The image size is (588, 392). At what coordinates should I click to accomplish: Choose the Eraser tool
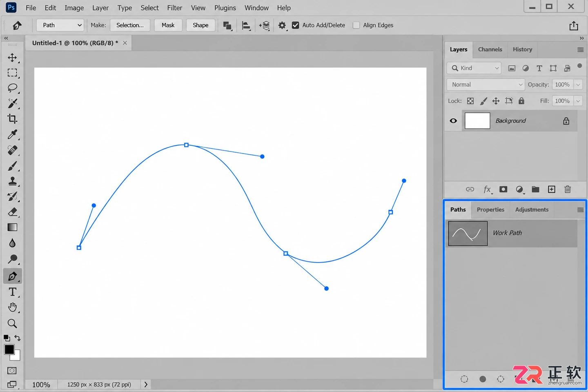point(12,212)
